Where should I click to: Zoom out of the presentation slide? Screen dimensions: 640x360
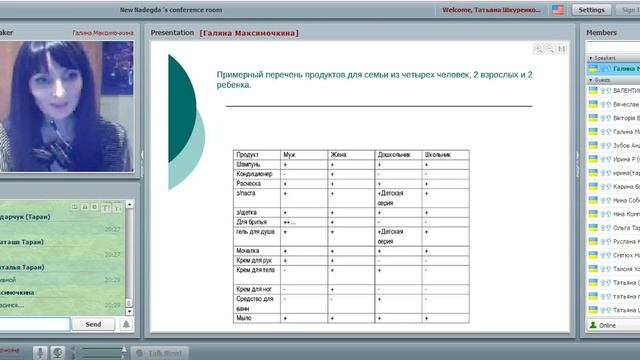550,49
